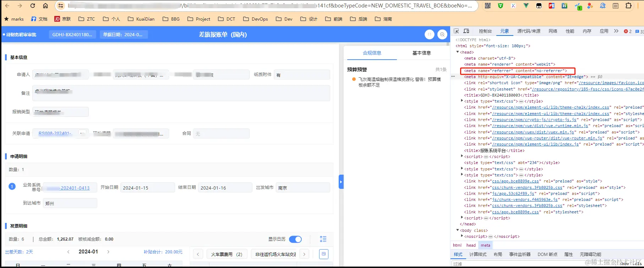Expand the first <style type="text/css"> node

tap(462, 101)
